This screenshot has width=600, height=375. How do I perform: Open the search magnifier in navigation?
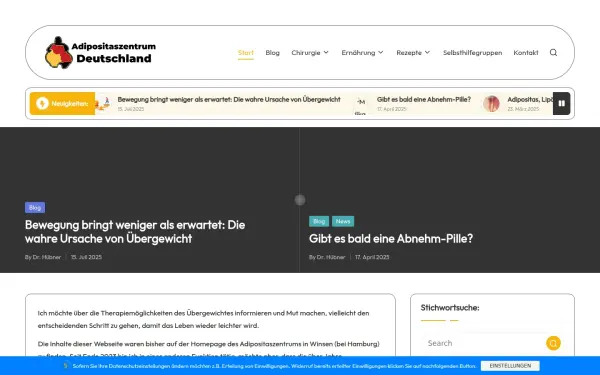pos(553,52)
